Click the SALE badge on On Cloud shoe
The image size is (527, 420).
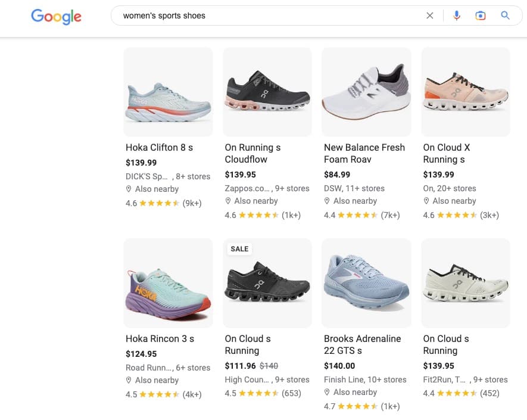coord(239,249)
